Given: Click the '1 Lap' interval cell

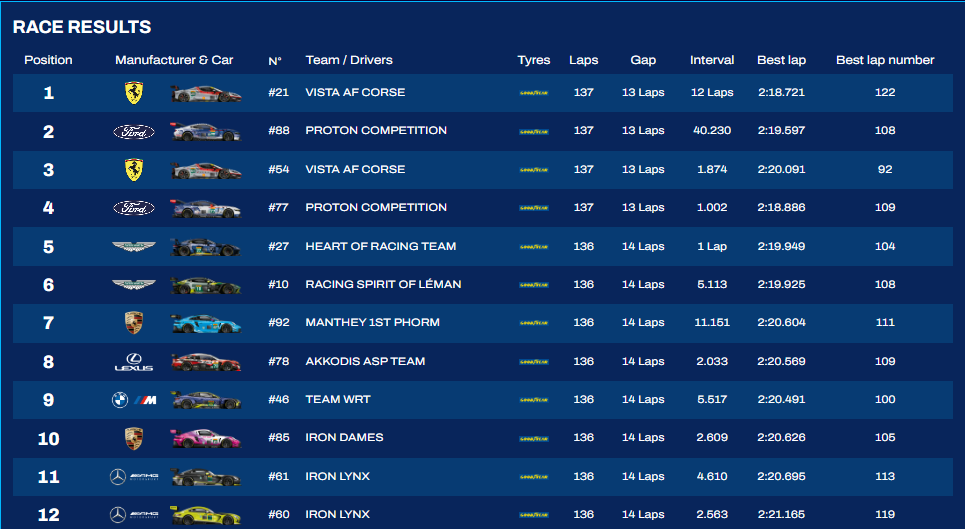Looking at the screenshot, I should pyautogui.click(x=712, y=246).
